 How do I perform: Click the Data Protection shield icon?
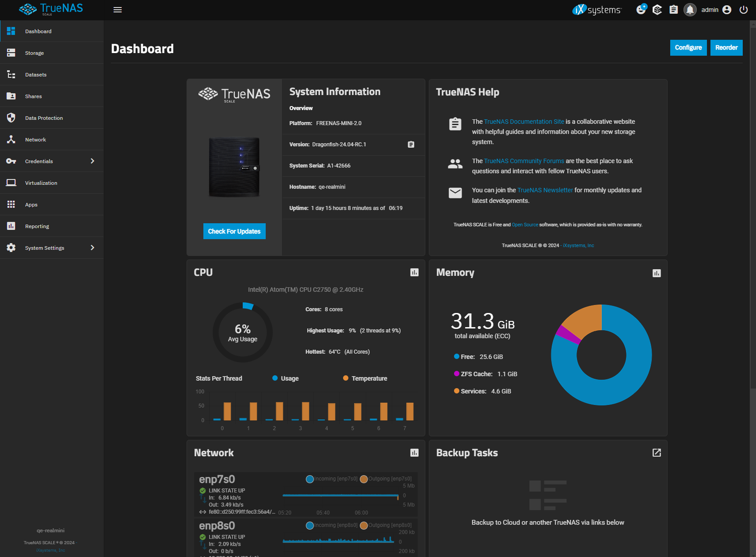point(11,118)
